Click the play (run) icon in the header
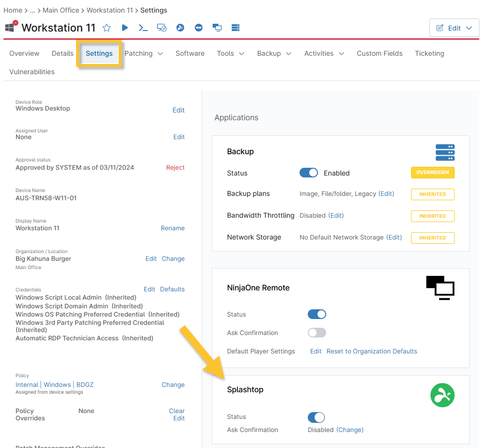491x448 pixels. pyautogui.click(x=125, y=28)
